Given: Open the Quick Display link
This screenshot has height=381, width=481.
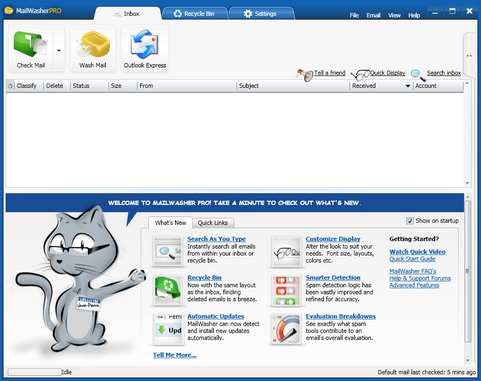Looking at the screenshot, I should coord(388,73).
